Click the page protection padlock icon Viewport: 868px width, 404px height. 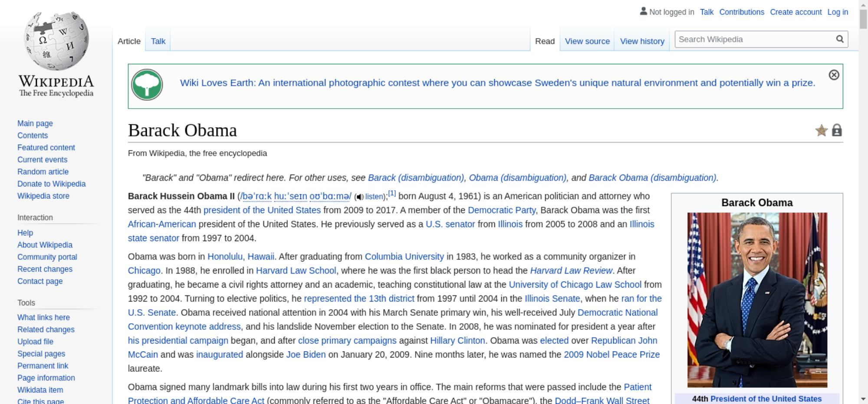(x=837, y=130)
